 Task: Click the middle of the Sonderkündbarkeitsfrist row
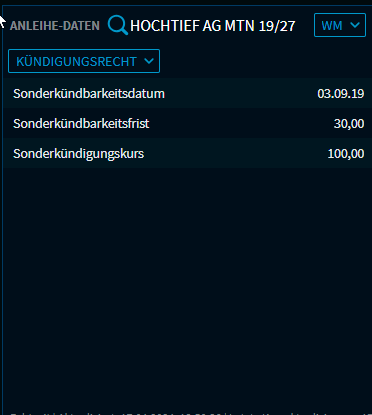(x=187, y=123)
